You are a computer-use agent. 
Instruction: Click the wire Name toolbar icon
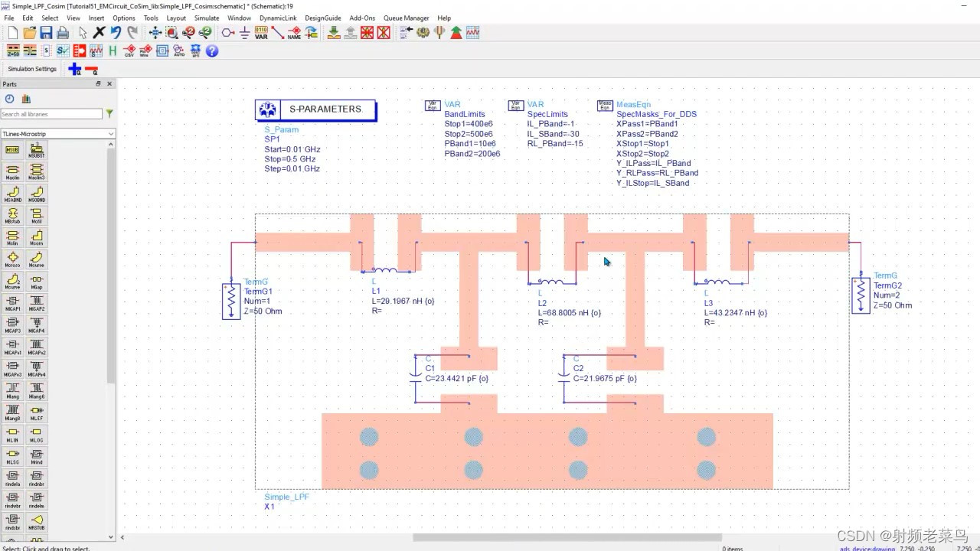[294, 32]
